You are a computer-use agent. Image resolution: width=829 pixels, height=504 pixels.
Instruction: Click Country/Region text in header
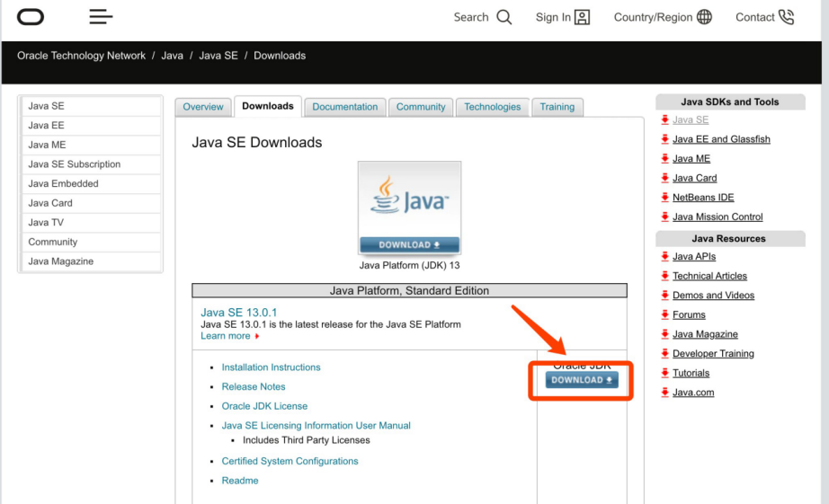pos(653,17)
